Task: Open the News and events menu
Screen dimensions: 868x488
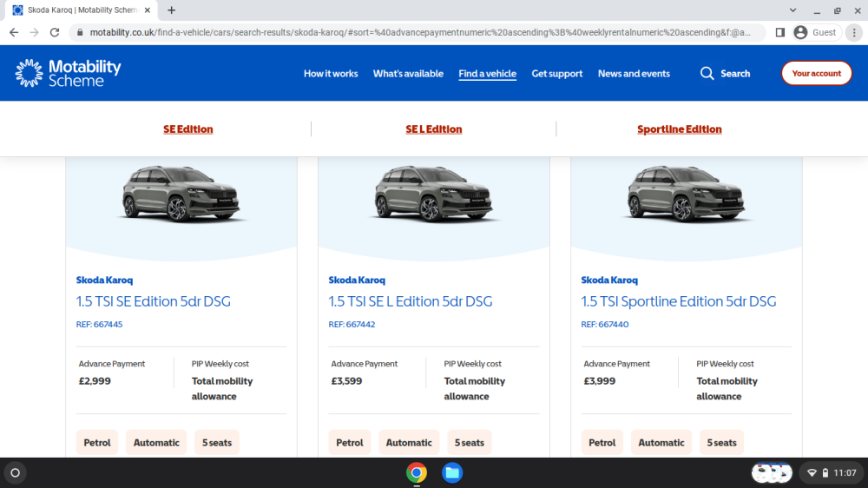Action: point(634,73)
